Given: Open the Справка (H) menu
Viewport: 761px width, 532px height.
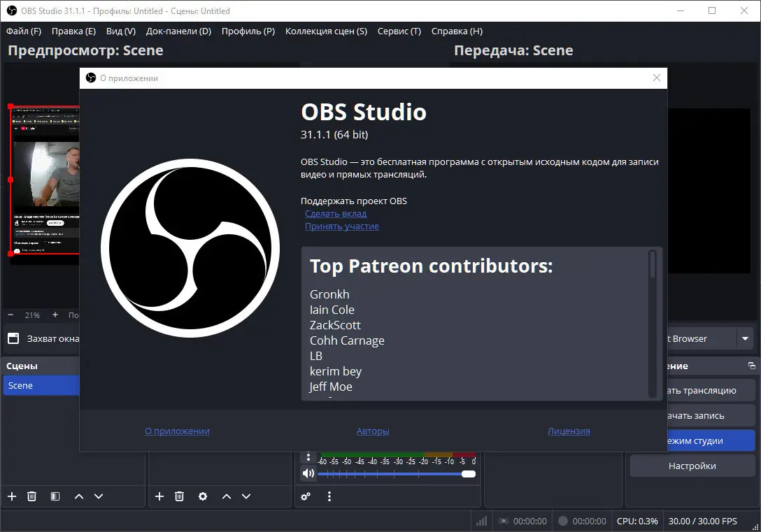Looking at the screenshot, I should (x=457, y=31).
